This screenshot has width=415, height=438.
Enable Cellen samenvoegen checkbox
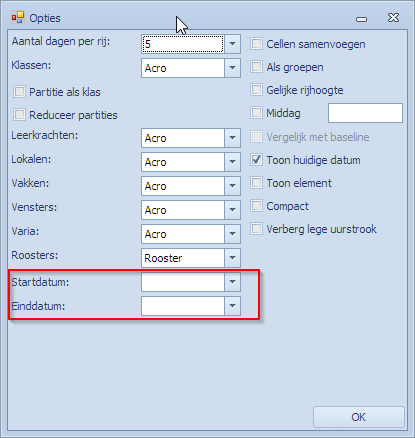(x=256, y=44)
